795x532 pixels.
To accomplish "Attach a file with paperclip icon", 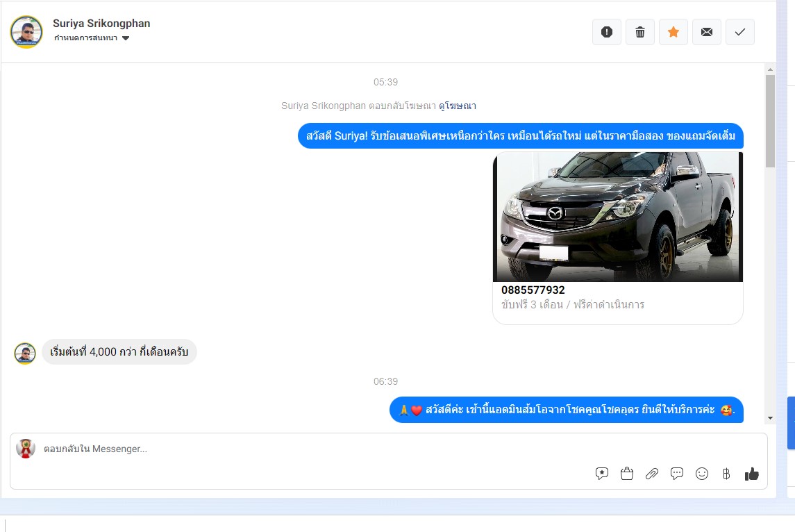I will (x=652, y=474).
